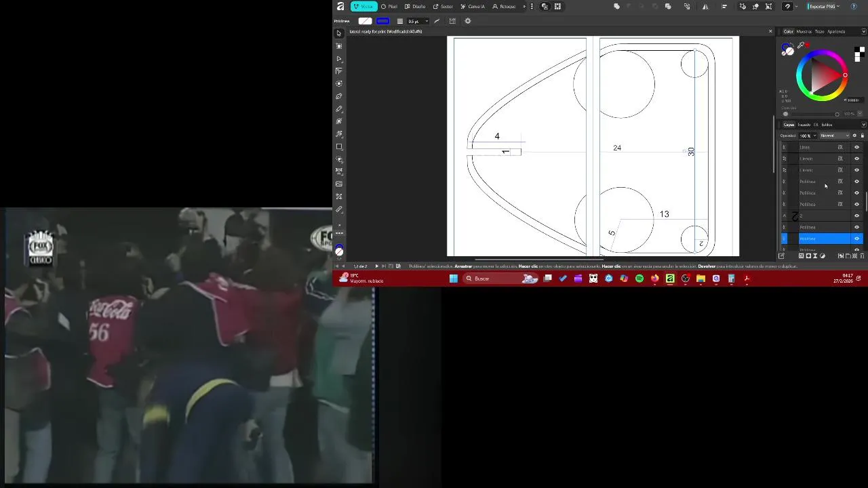Click the window arrangement icon next to grid
This screenshot has width=868, height=488.
545,6
